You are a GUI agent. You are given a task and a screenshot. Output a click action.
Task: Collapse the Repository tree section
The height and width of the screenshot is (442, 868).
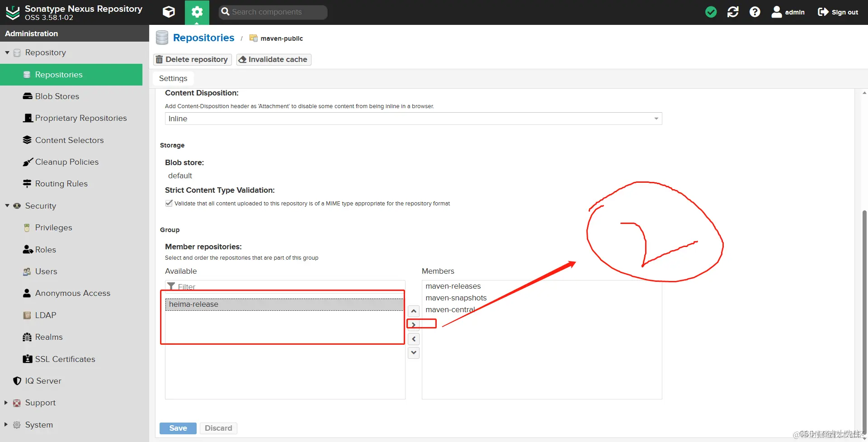(x=7, y=52)
